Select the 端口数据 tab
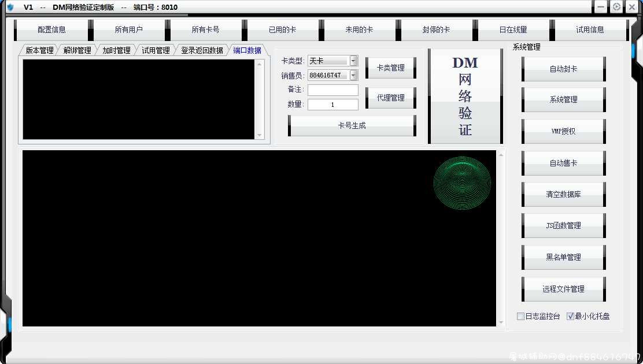 point(247,50)
